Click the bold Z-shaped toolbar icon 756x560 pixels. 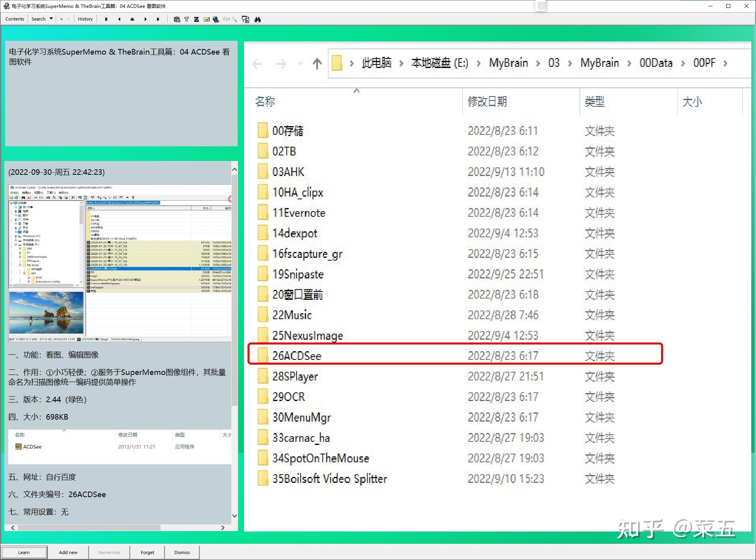click(197, 19)
